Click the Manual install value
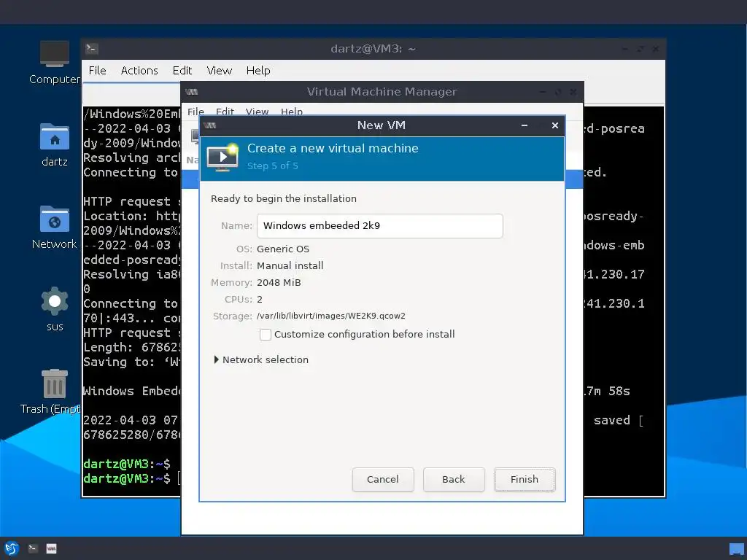The height and width of the screenshot is (560, 747). click(x=290, y=265)
